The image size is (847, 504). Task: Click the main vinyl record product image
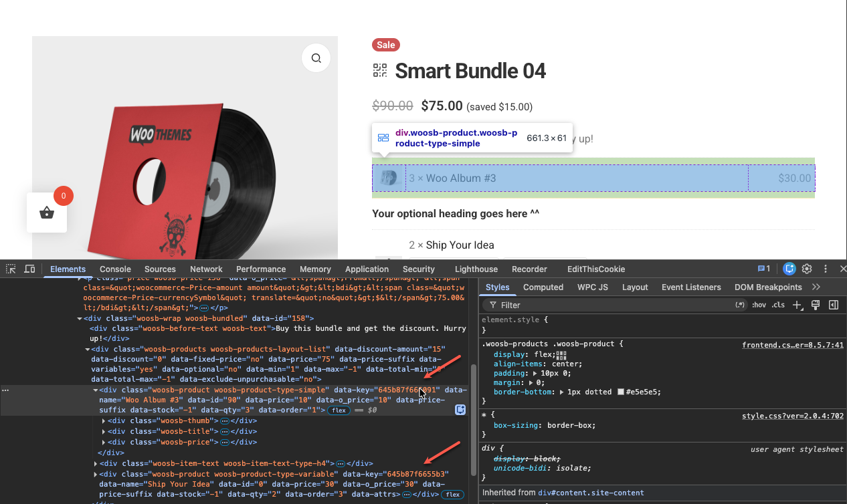[185, 148]
